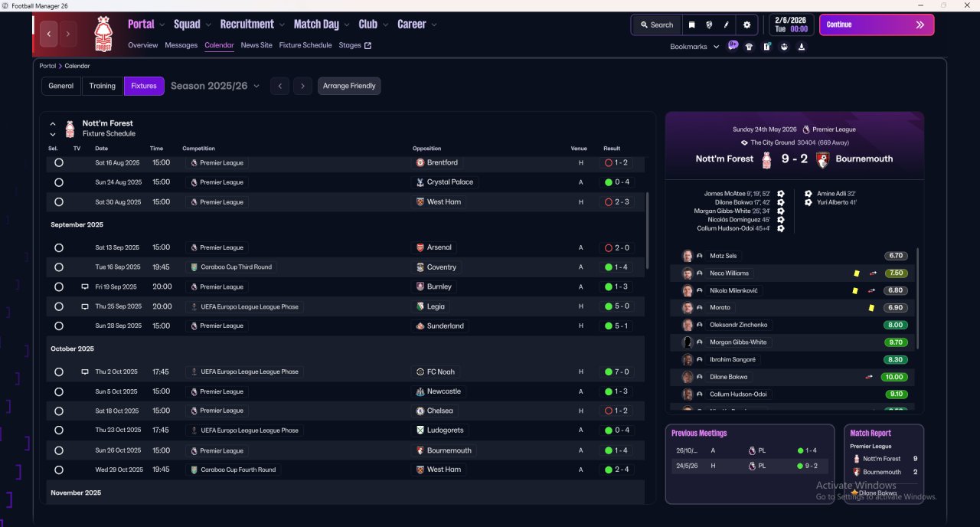Switch to the General calendar tab
The height and width of the screenshot is (527, 980).
[x=61, y=86]
